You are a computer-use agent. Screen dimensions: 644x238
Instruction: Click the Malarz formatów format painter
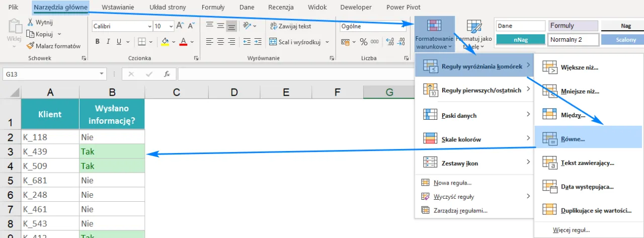54,46
